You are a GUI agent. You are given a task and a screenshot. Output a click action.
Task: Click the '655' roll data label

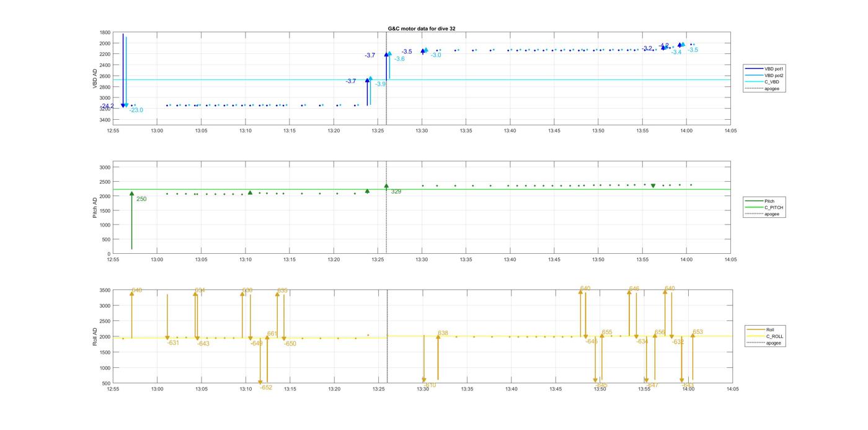pos(607,333)
